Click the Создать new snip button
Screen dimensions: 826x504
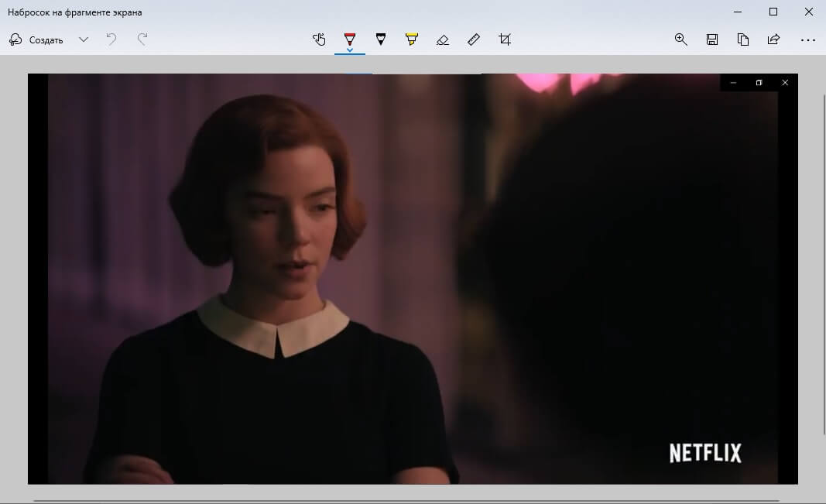point(36,39)
